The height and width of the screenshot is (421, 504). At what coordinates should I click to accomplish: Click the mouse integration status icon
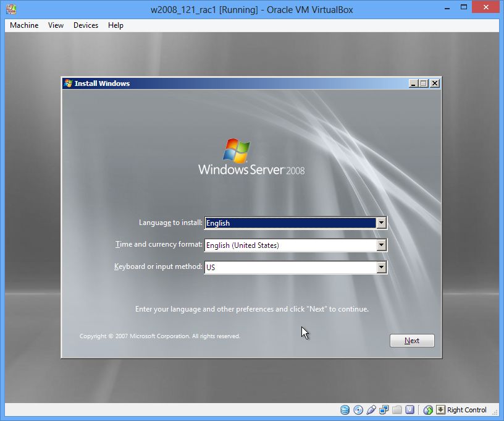(x=428, y=410)
